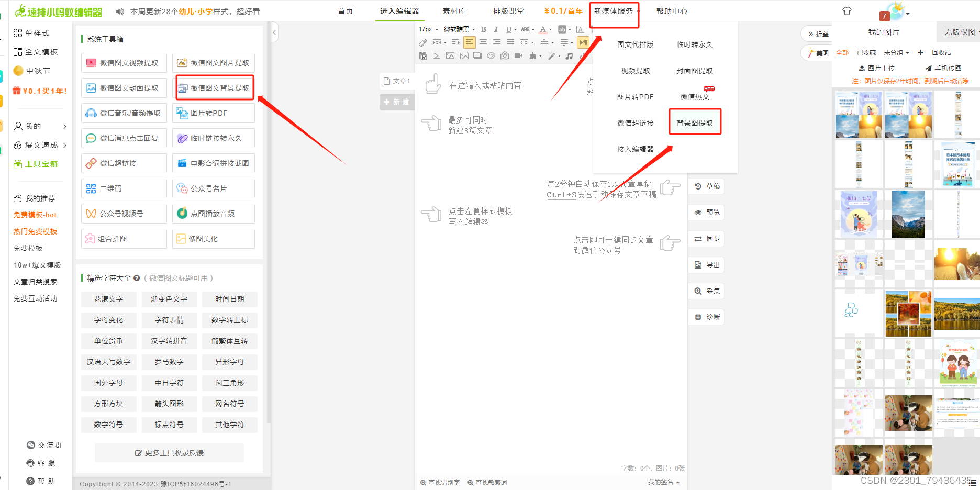This screenshot has width=980, height=490.
Task: Click the 花漾文字 character button
Action: (108, 299)
